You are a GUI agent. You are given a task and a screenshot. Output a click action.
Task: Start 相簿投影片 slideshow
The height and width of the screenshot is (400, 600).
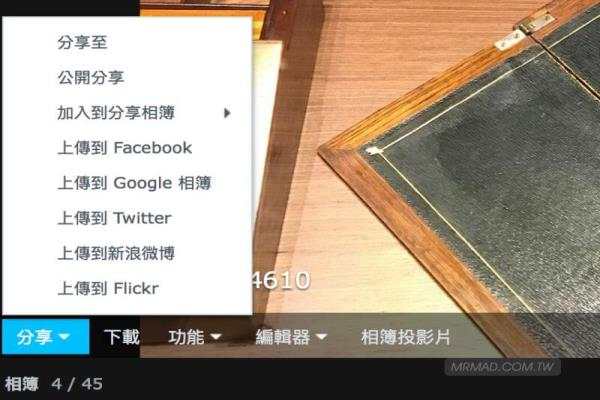point(405,337)
